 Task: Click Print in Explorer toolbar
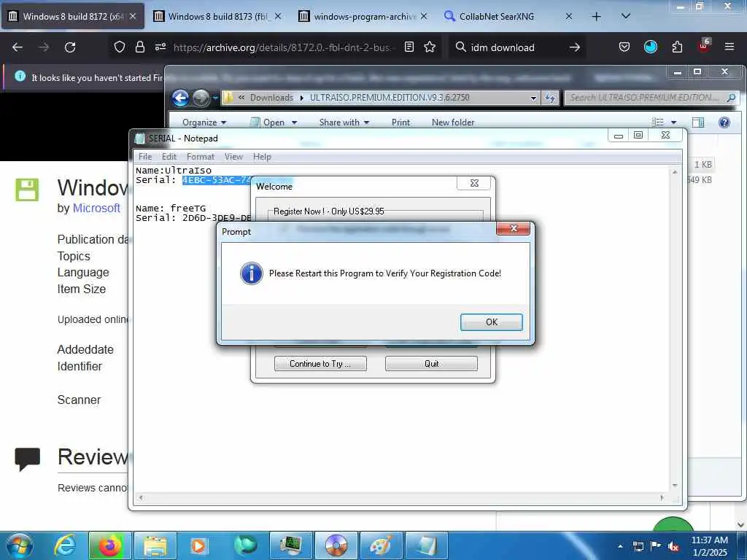tap(400, 122)
